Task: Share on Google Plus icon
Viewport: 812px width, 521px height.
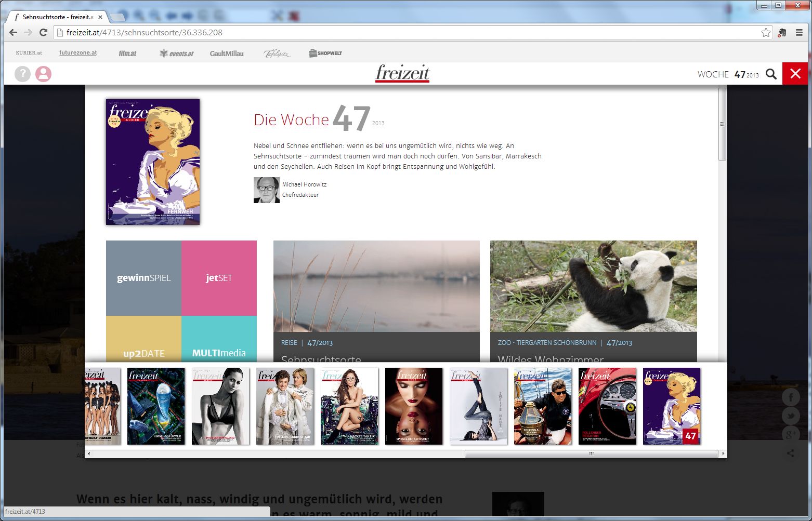Action: (791, 434)
